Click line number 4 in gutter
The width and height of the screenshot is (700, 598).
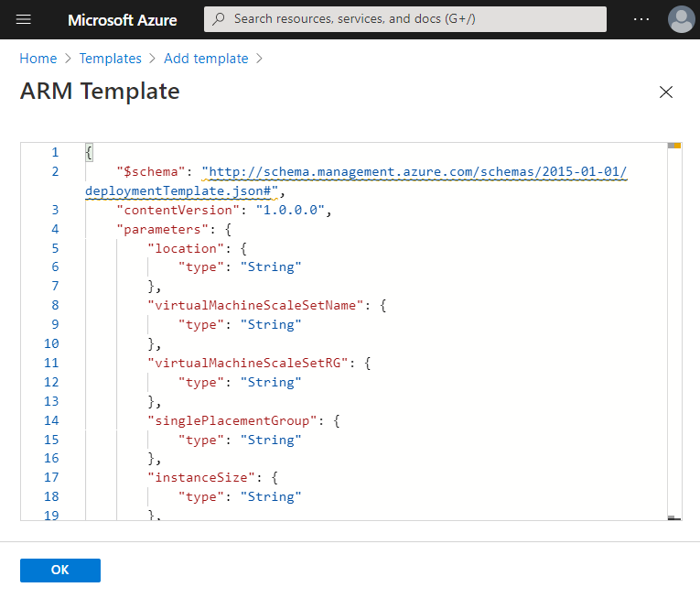54,229
